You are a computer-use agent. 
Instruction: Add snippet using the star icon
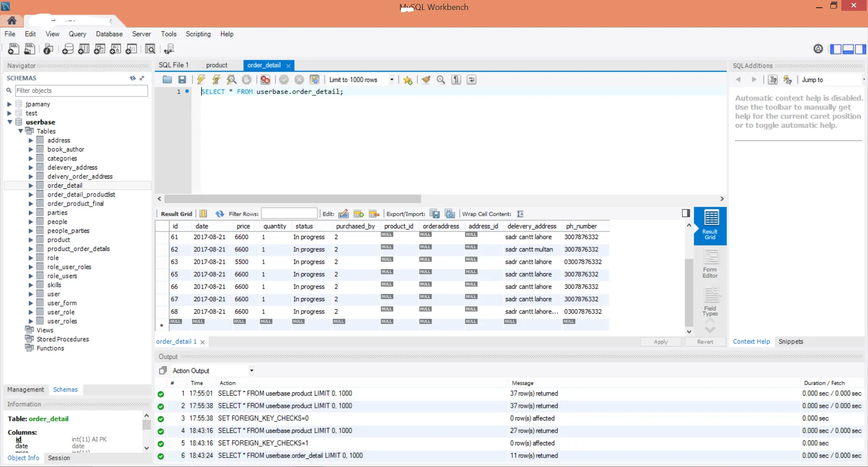click(408, 80)
